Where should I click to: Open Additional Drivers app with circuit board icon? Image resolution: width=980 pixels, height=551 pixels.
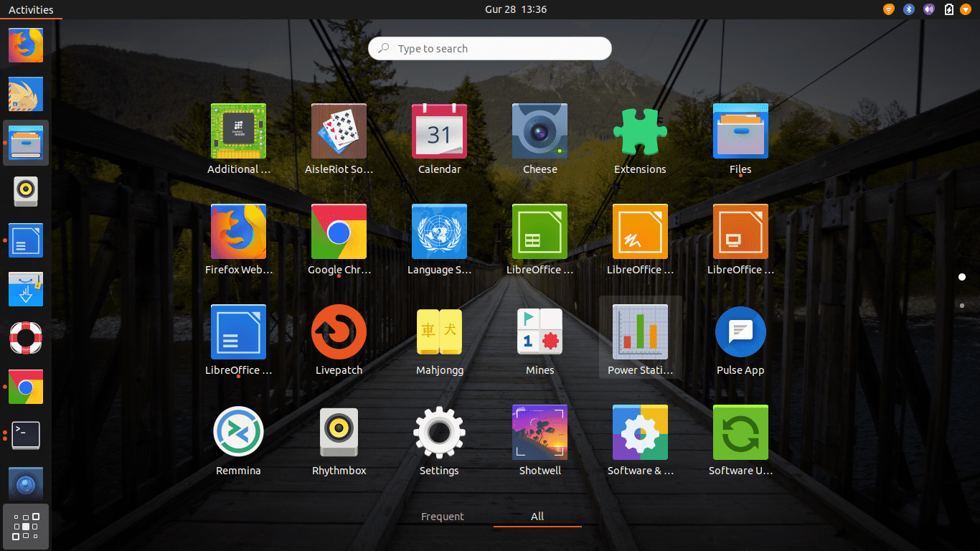coord(238,131)
